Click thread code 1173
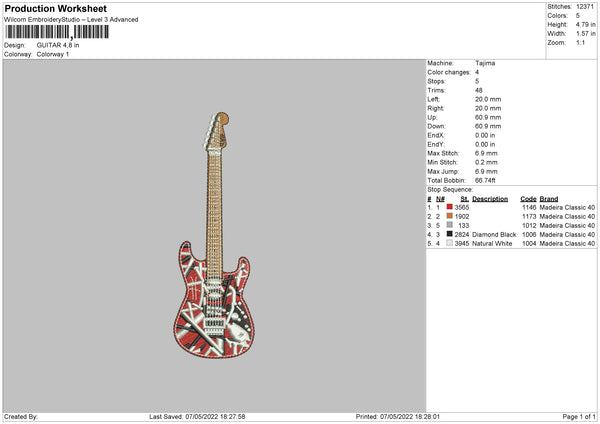 coord(529,217)
